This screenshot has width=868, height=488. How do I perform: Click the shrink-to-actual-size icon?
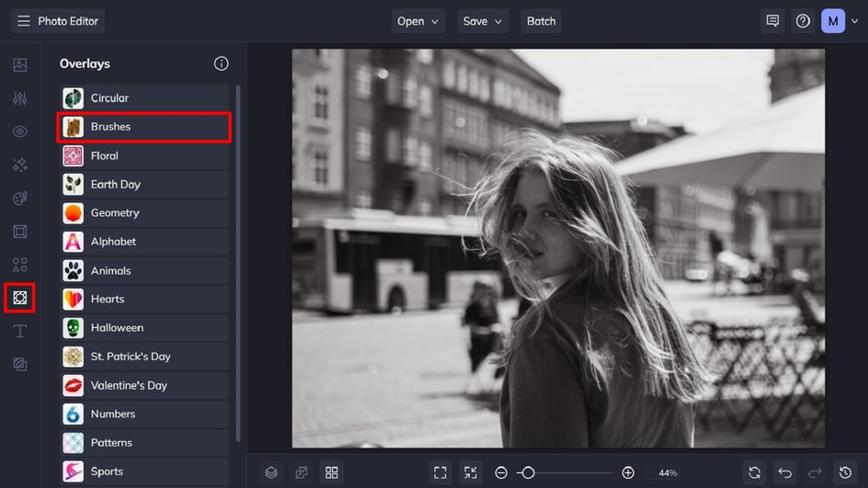[x=471, y=472]
